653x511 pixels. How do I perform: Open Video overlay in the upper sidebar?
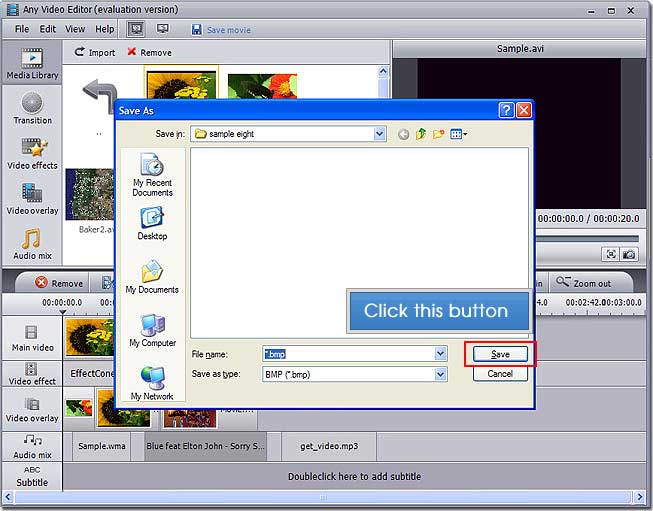coord(32,199)
